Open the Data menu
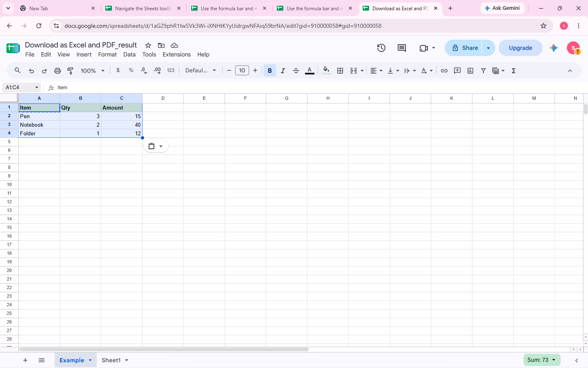Image resolution: width=588 pixels, height=368 pixels. [x=129, y=54]
